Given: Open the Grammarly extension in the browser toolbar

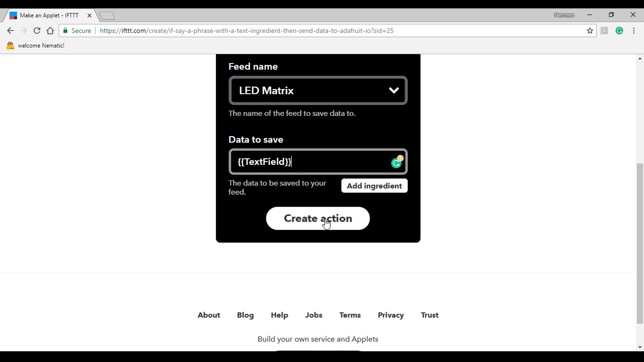Looking at the screenshot, I should tap(620, 31).
